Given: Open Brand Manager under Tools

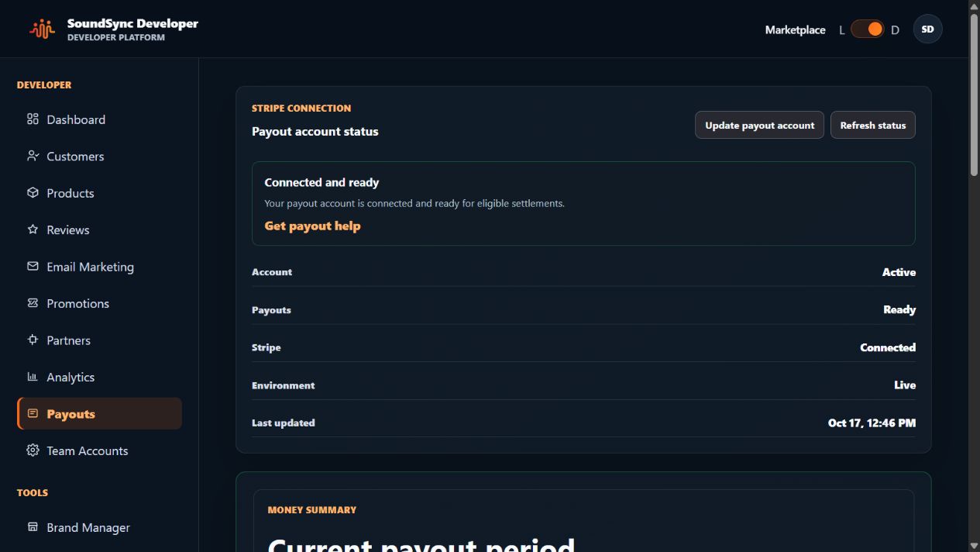Looking at the screenshot, I should coord(99,527).
